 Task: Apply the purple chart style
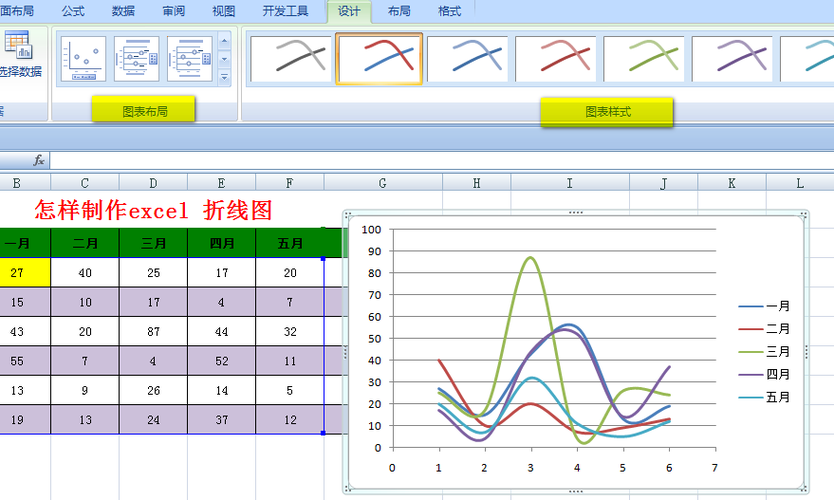click(732, 59)
